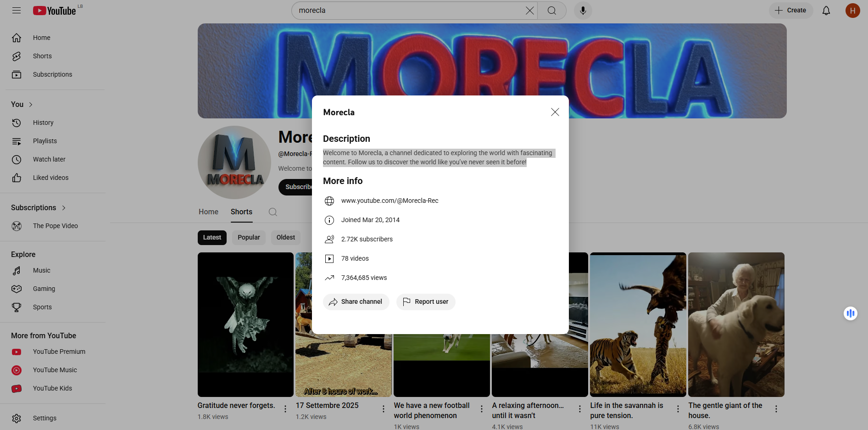Select the channel description text
Viewport: 868px width, 430px height.
(x=439, y=157)
